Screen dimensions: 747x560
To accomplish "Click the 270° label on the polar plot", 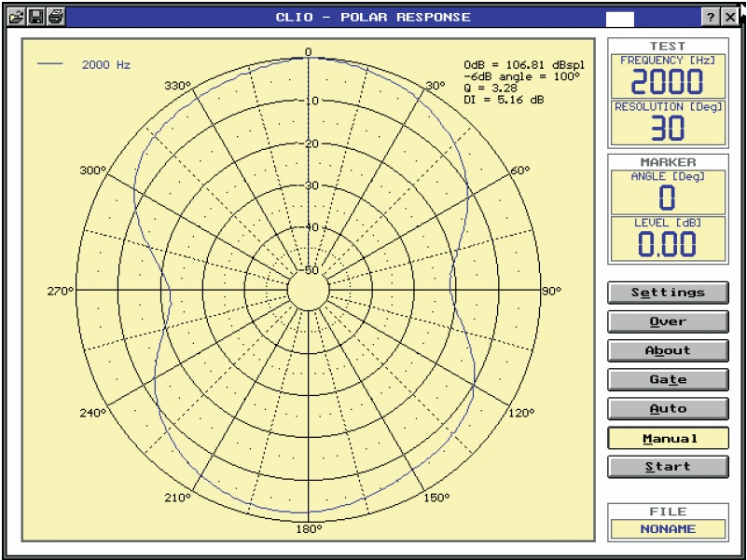I will click(x=61, y=291).
